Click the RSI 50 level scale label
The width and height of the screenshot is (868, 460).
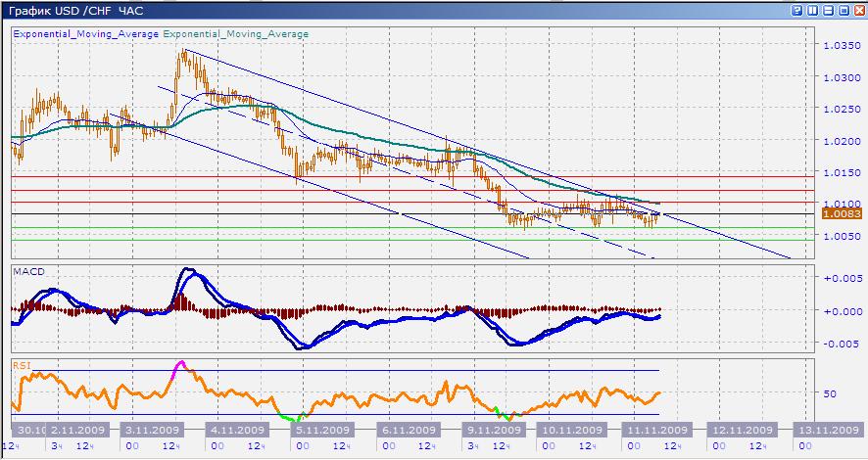coord(831,392)
